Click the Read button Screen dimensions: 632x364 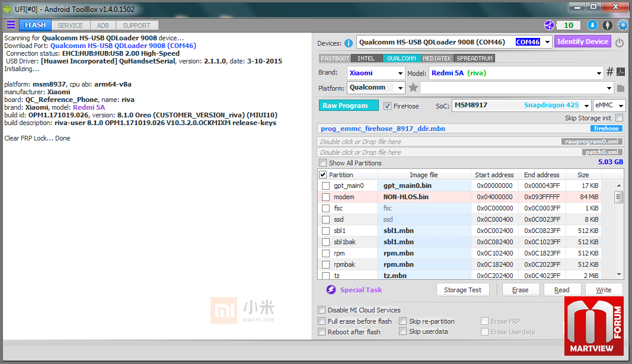pyautogui.click(x=562, y=290)
